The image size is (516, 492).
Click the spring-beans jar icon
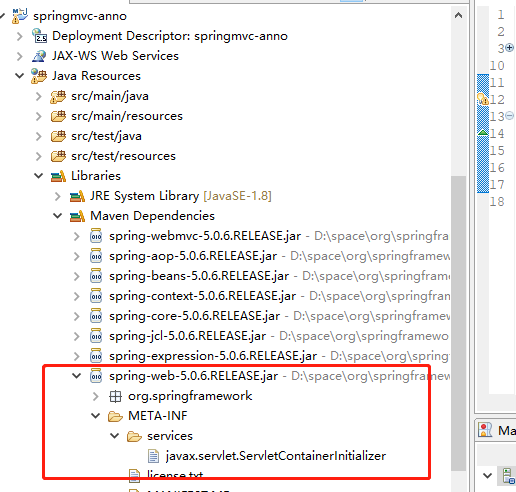pyautogui.click(x=96, y=276)
